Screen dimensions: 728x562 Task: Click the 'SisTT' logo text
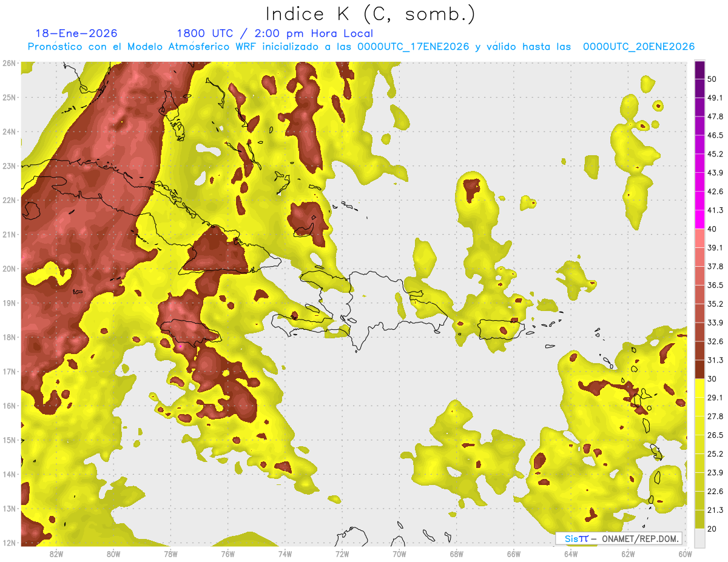[576, 538]
